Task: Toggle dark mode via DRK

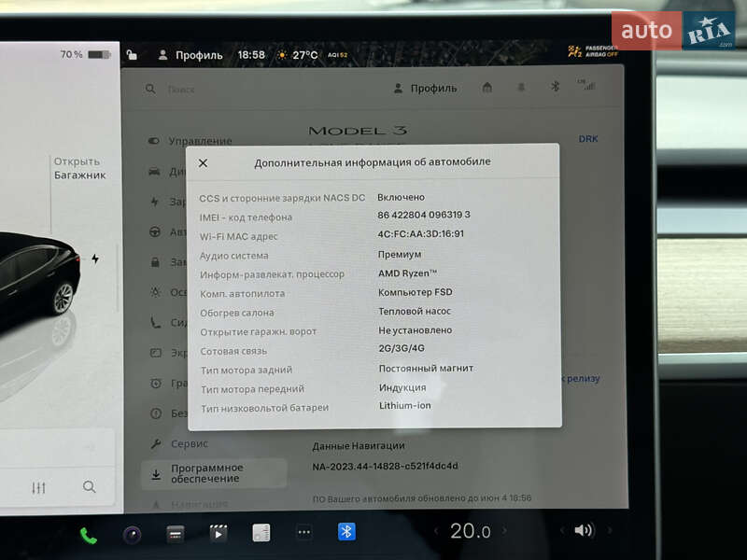Action: pyautogui.click(x=588, y=137)
